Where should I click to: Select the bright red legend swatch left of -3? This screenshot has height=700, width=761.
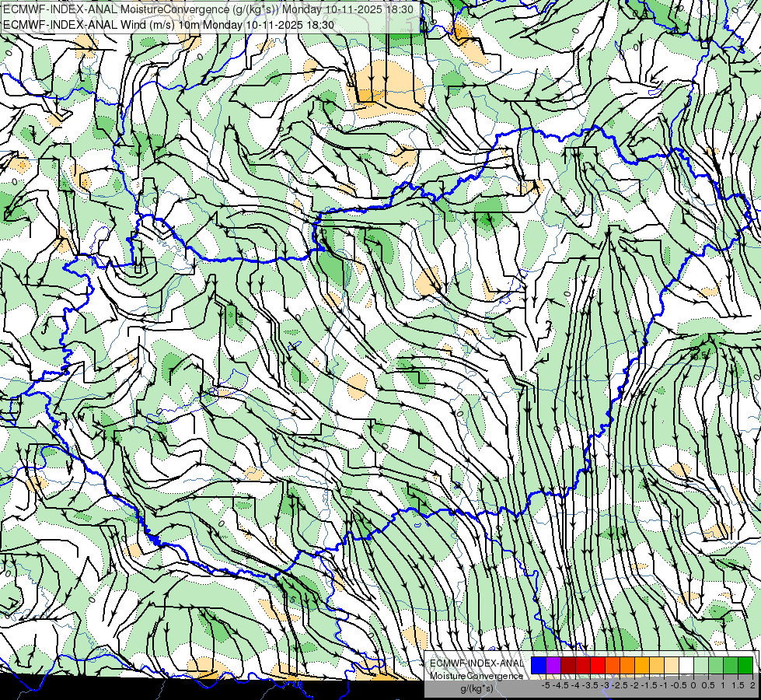[x=598, y=666]
